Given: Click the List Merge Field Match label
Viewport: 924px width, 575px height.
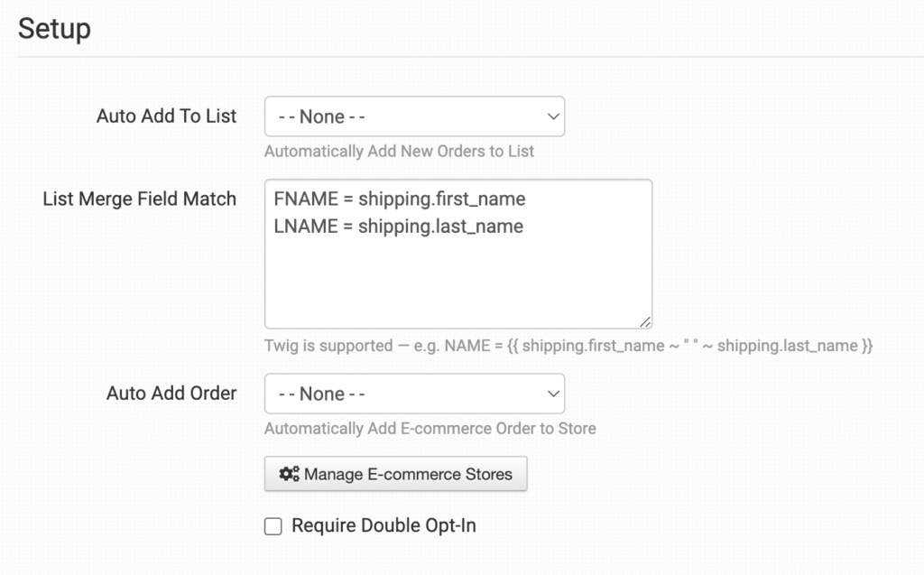Looking at the screenshot, I should [140, 199].
